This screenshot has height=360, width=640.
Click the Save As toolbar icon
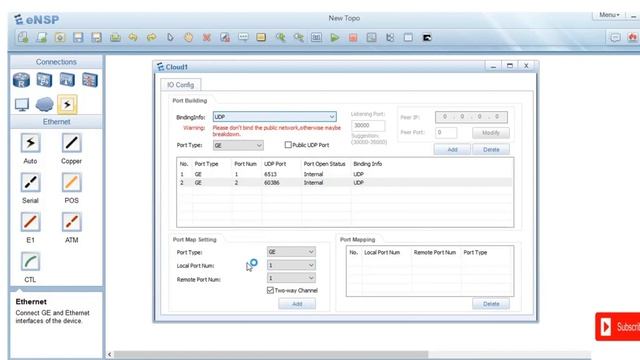pos(96,38)
